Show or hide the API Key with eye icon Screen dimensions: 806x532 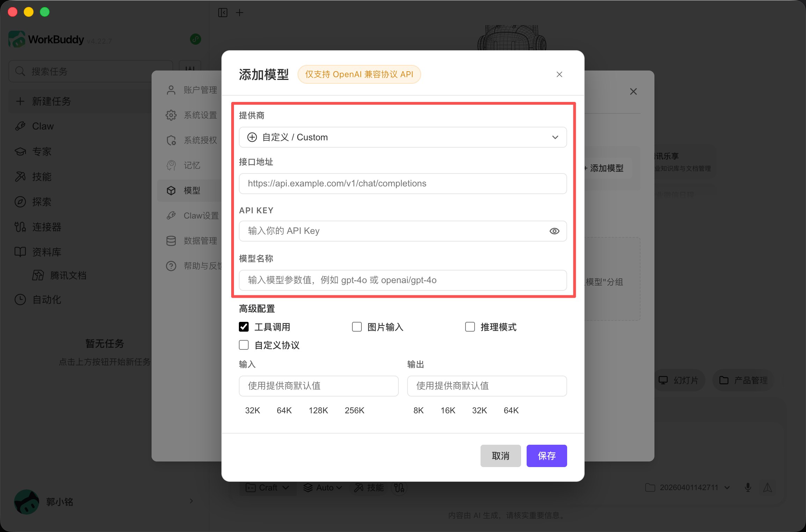(555, 231)
